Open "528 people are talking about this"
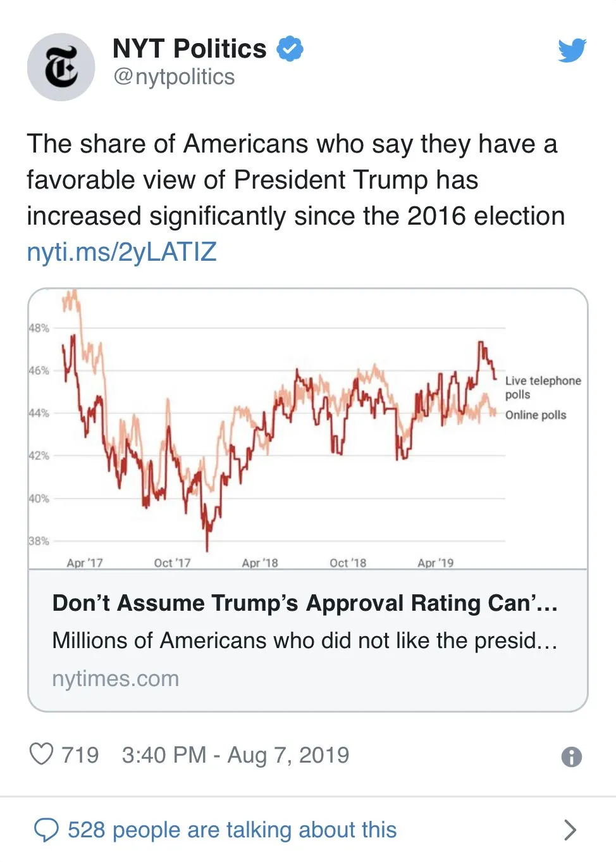616x862 pixels. 232,830
